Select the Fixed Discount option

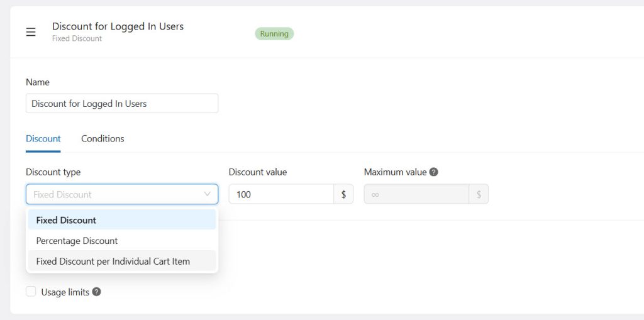[x=66, y=220]
